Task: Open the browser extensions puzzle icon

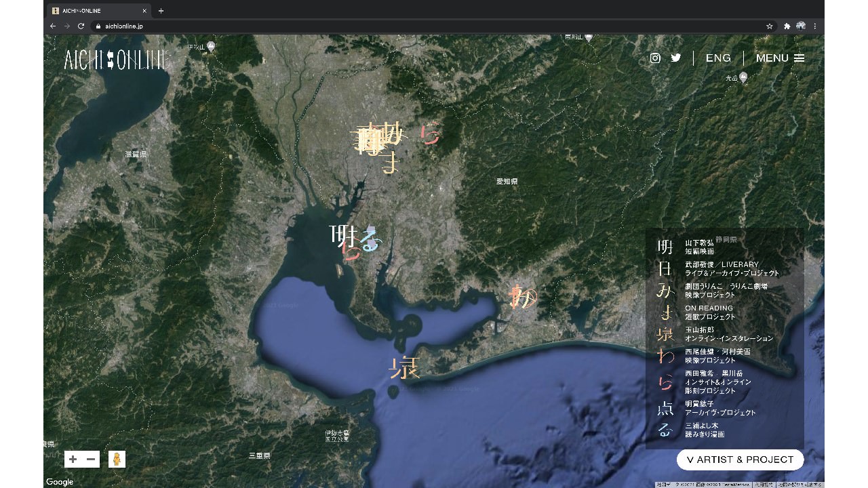Action: coord(787,26)
